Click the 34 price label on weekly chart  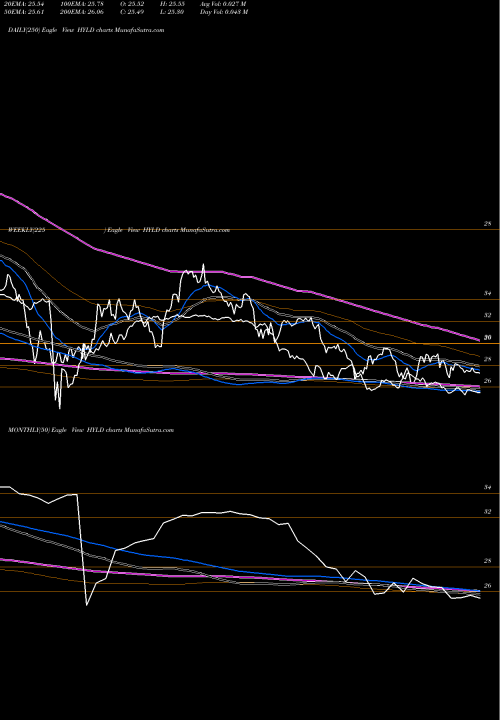[x=488, y=293]
